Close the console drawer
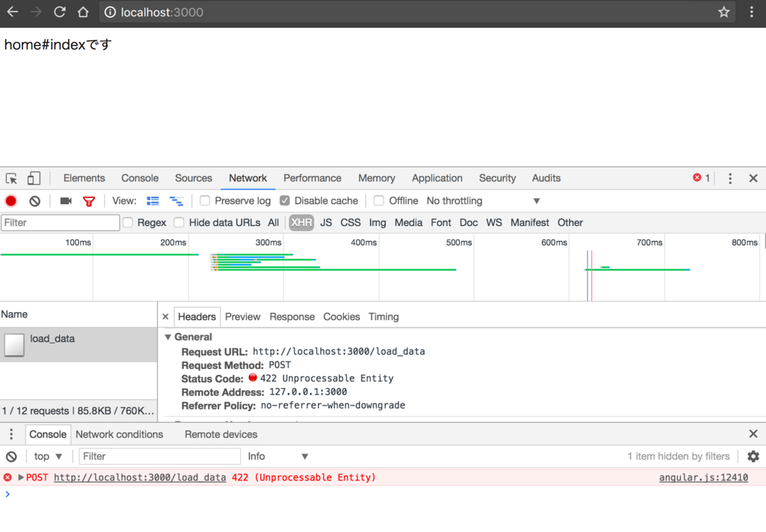This screenshot has height=532, width=766. 753,434
